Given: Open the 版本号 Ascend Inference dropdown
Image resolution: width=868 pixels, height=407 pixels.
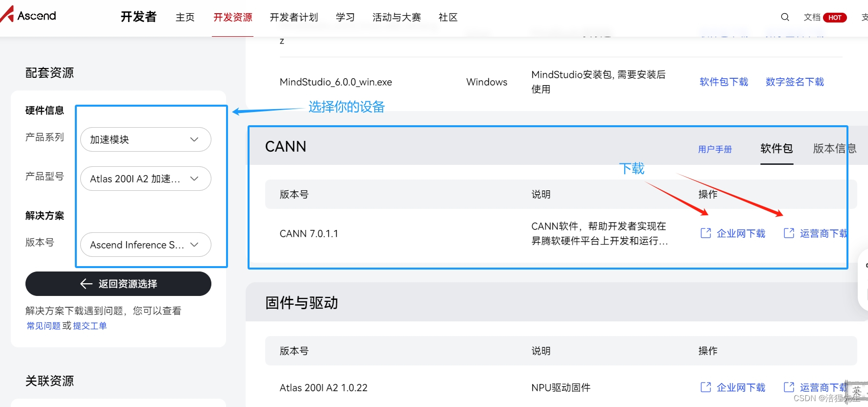Looking at the screenshot, I should [146, 245].
